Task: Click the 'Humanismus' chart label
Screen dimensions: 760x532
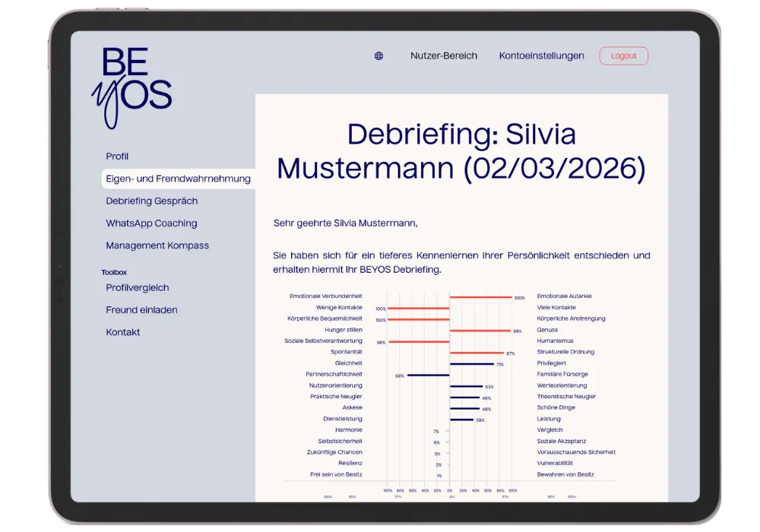Action: [555, 340]
